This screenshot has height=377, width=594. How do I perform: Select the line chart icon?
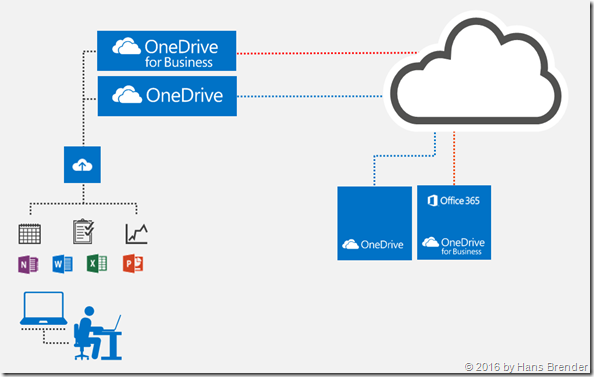(x=136, y=234)
